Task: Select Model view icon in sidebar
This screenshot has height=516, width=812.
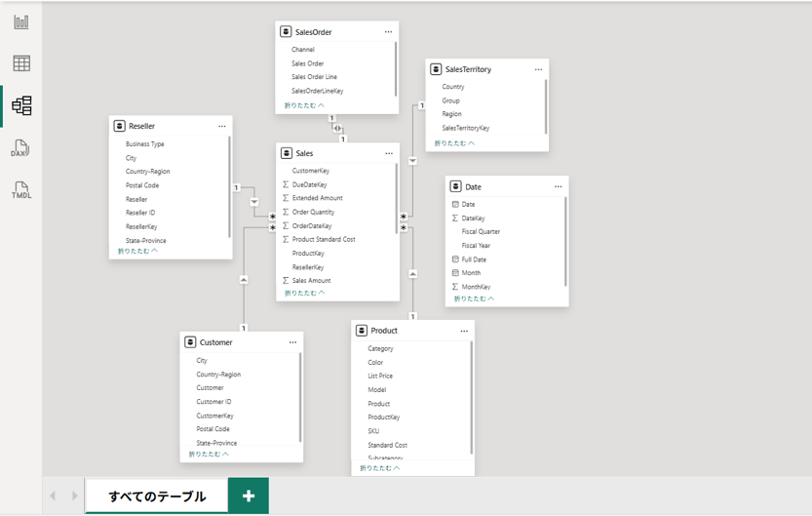Action: [x=21, y=105]
